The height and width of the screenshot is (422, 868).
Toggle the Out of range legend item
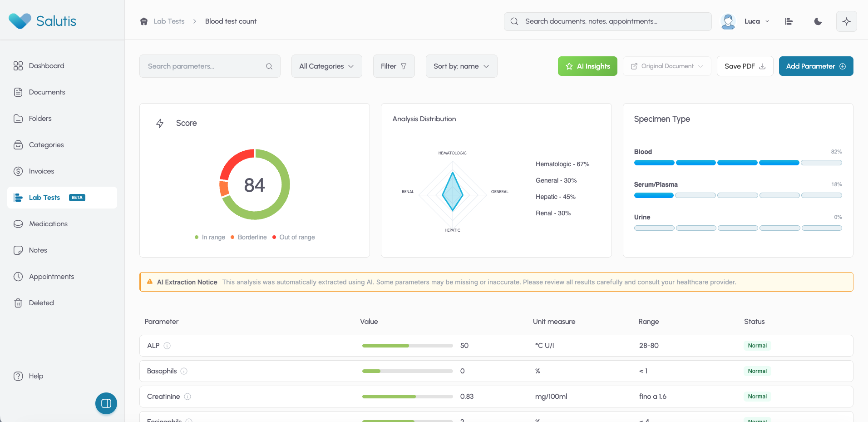click(x=293, y=237)
